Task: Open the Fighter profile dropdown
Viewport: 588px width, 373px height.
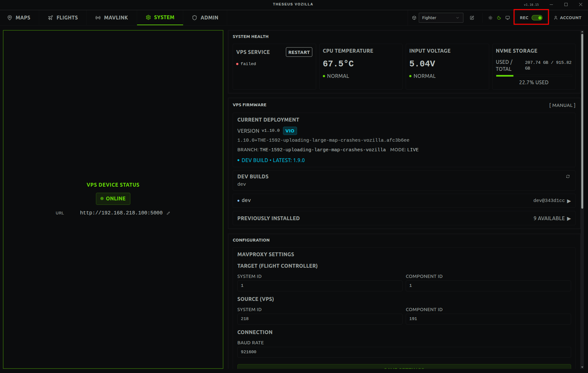Action: click(441, 18)
